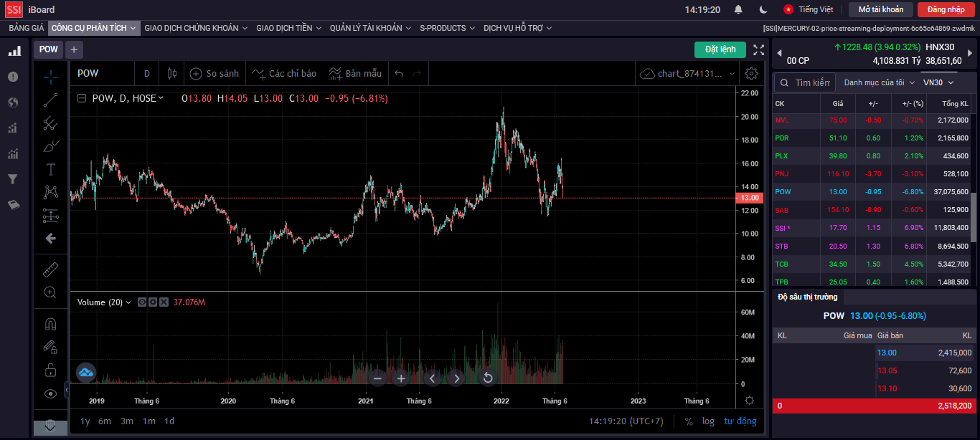Screen dimensions: 980x440
Task: Expand the Volume (20) dropdown arrow
Action: tap(128, 302)
